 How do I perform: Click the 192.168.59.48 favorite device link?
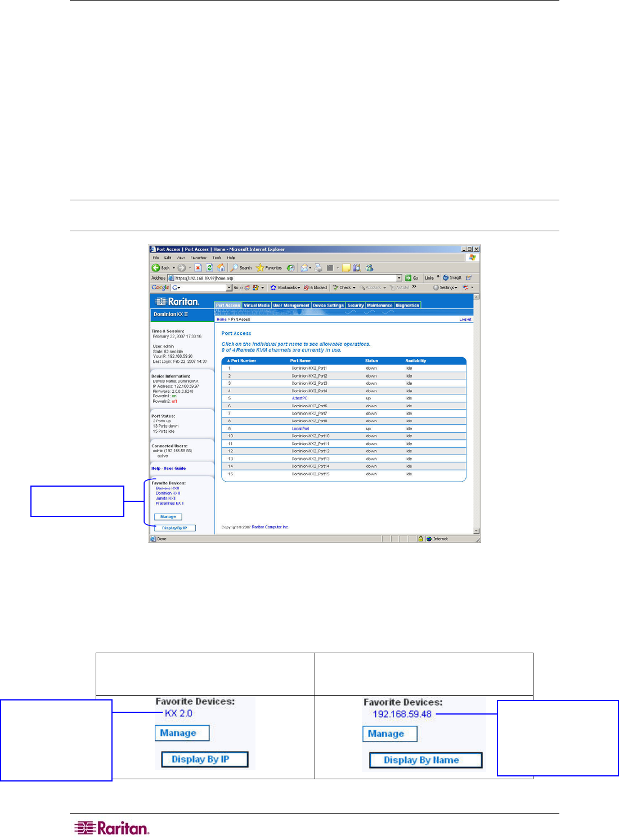tap(402, 714)
